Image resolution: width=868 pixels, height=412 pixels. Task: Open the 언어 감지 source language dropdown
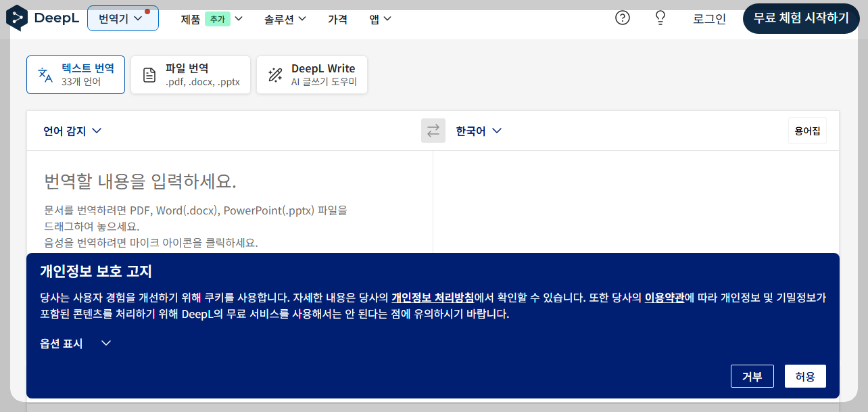pyautogui.click(x=72, y=131)
